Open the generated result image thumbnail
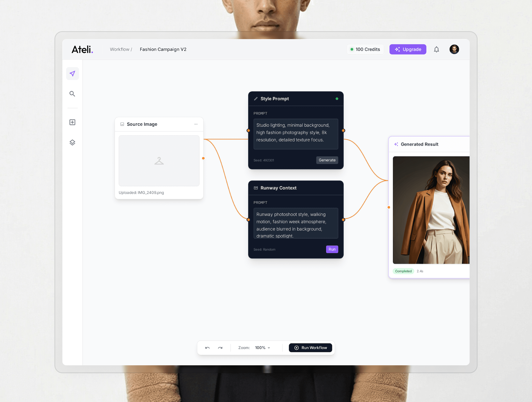Screen dimensions: 532x402 click(x=431, y=210)
